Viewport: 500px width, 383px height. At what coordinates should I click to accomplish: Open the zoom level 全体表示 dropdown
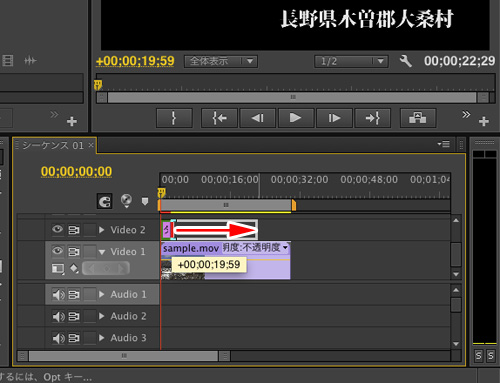(221, 61)
